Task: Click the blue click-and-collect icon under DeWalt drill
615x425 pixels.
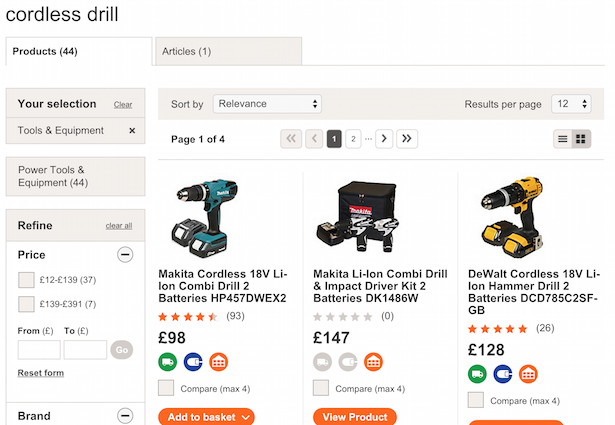Action: pos(502,373)
